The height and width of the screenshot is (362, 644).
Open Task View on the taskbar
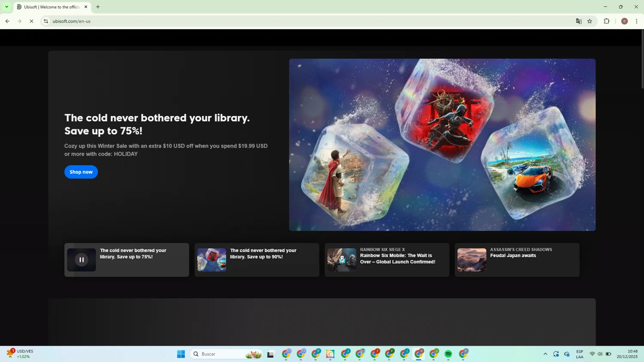(x=270, y=354)
